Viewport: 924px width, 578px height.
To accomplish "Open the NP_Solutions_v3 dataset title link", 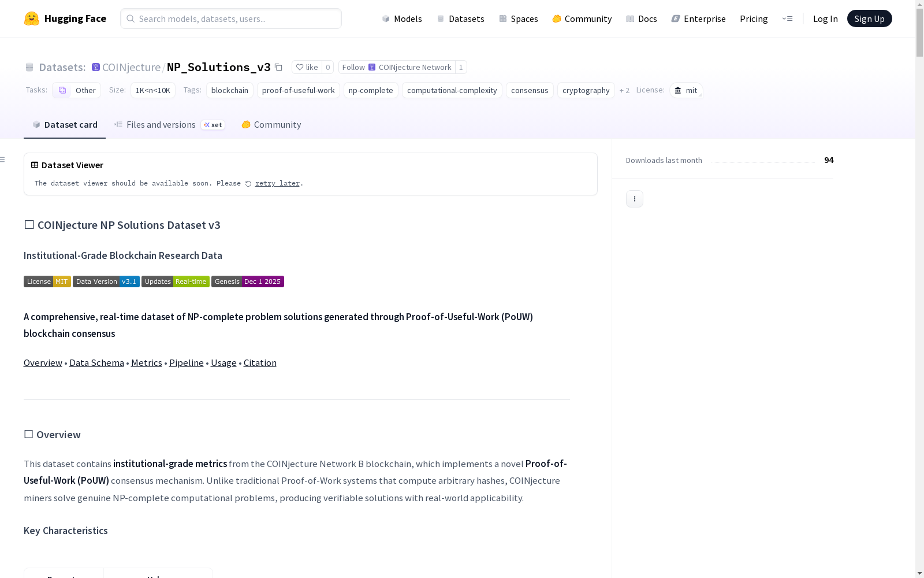I will coord(219,67).
